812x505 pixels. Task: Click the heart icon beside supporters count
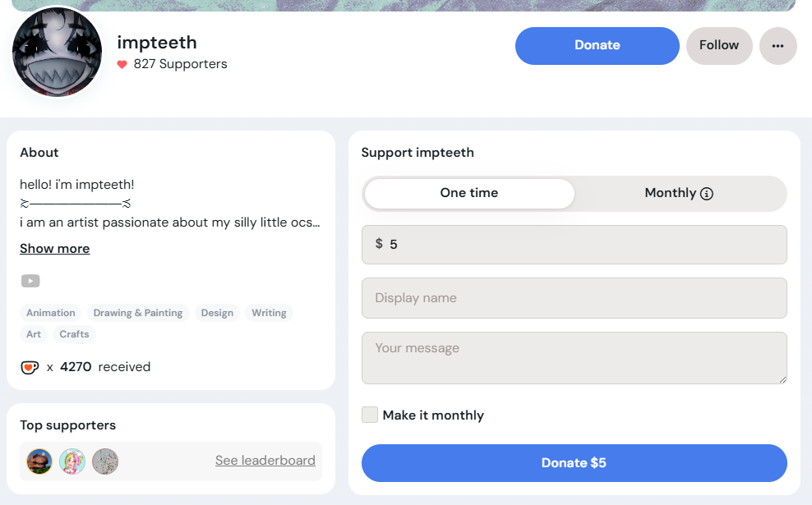click(x=122, y=64)
